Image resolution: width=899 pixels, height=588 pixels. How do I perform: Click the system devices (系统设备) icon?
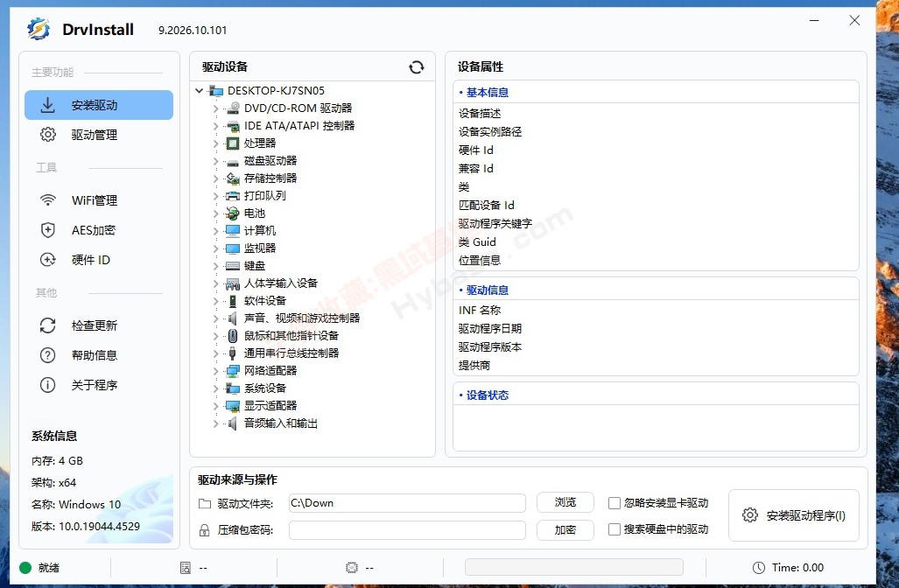[x=233, y=388]
